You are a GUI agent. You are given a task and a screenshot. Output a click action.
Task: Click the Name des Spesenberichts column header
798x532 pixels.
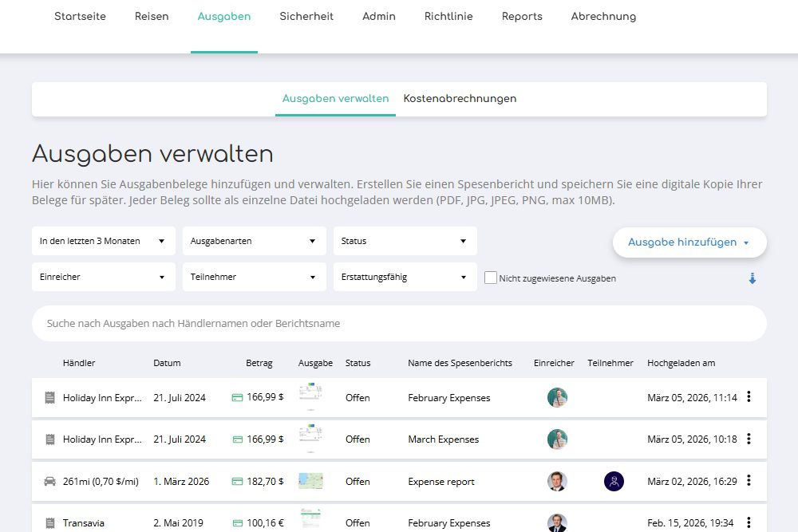tap(460, 363)
